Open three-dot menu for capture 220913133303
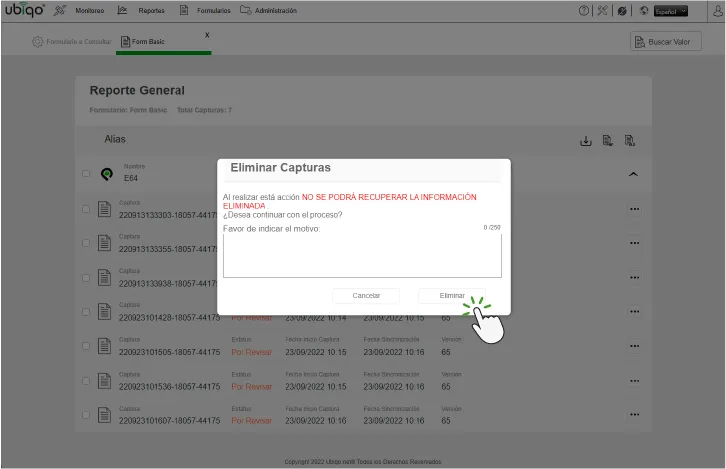 (635, 209)
